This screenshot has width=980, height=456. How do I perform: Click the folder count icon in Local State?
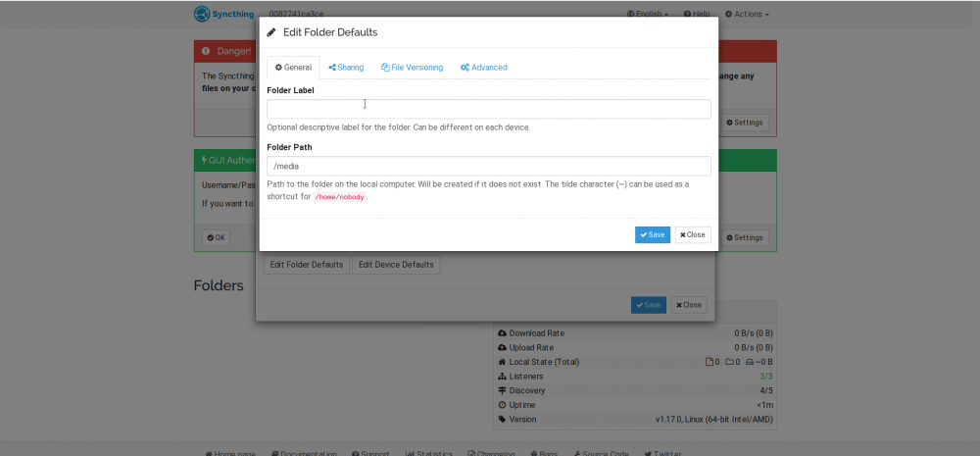[x=729, y=362]
